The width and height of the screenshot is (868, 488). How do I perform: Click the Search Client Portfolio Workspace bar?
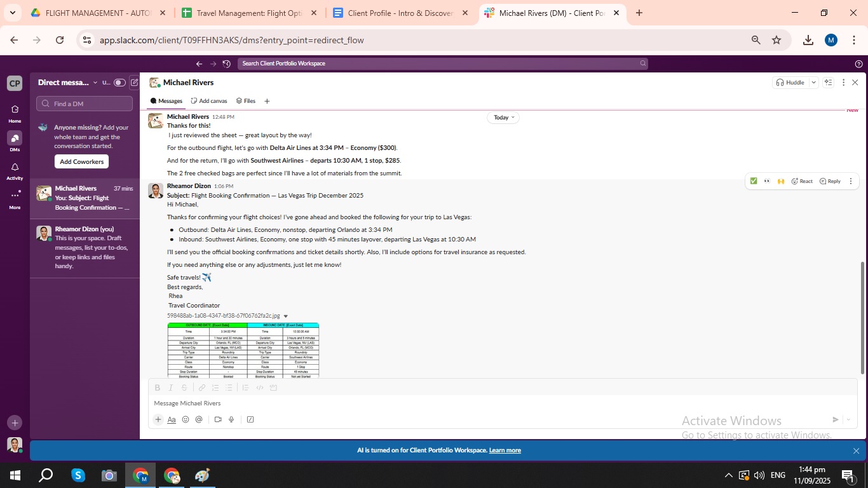tap(443, 64)
